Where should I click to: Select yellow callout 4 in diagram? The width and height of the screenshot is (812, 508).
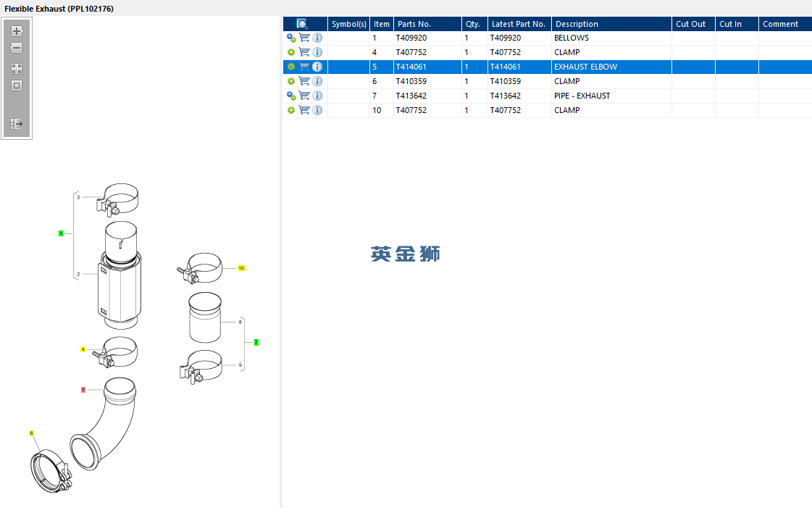coord(83,349)
